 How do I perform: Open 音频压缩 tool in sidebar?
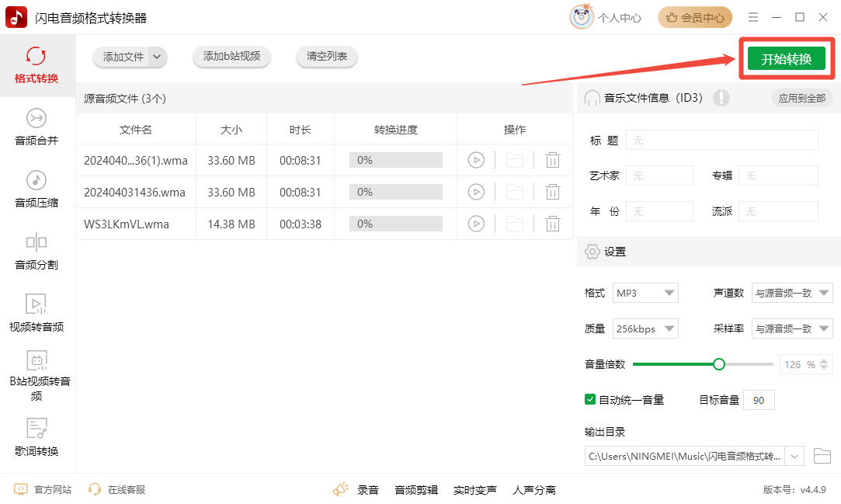(x=36, y=189)
